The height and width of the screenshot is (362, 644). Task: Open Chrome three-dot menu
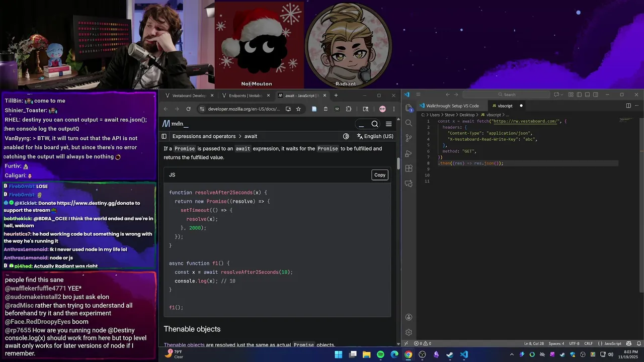393,109
